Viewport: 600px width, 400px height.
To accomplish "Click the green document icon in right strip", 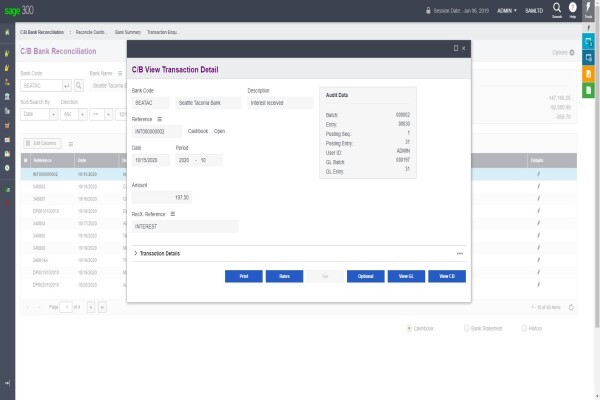I will [x=588, y=90].
